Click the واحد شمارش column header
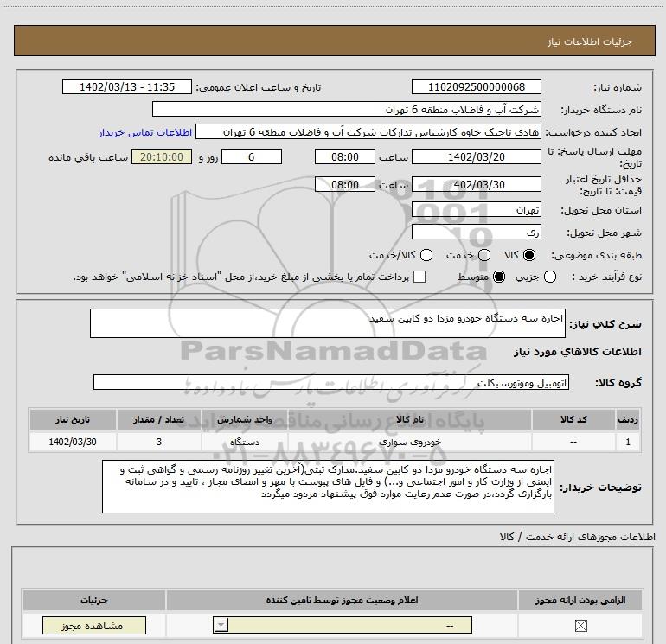Image resolution: width=666 pixels, height=644 pixels. (x=245, y=419)
